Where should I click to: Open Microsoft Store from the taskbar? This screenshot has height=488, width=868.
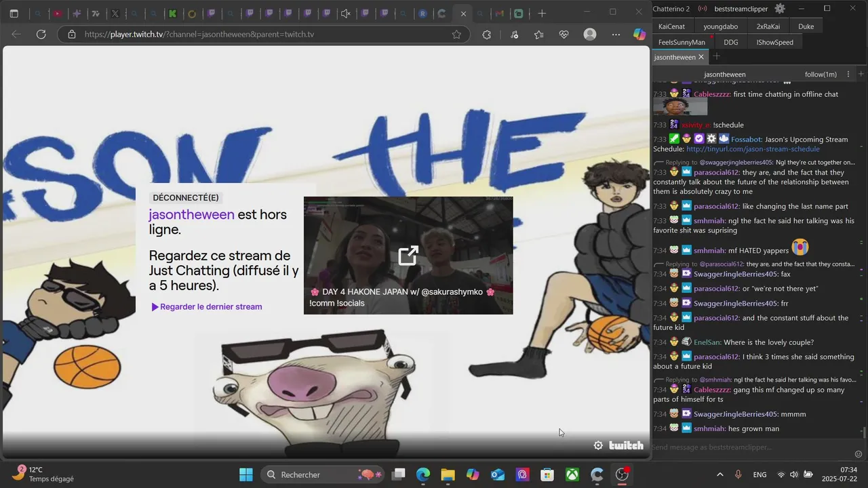[x=547, y=474]
